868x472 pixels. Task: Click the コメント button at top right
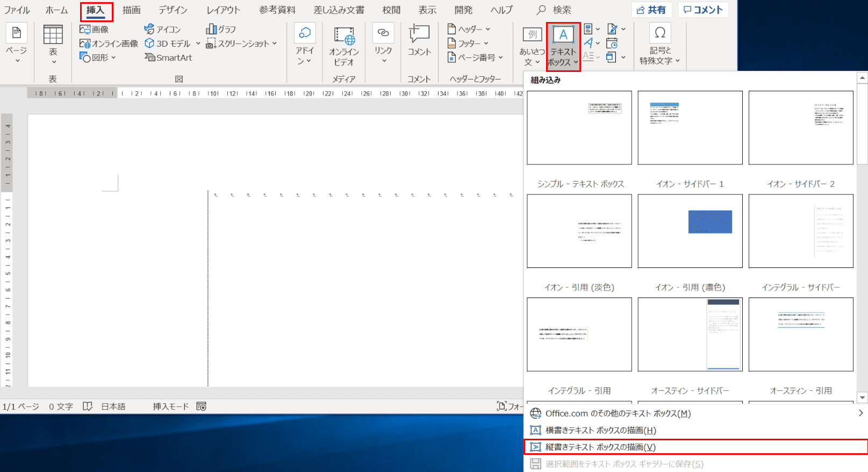coord(703,10)
